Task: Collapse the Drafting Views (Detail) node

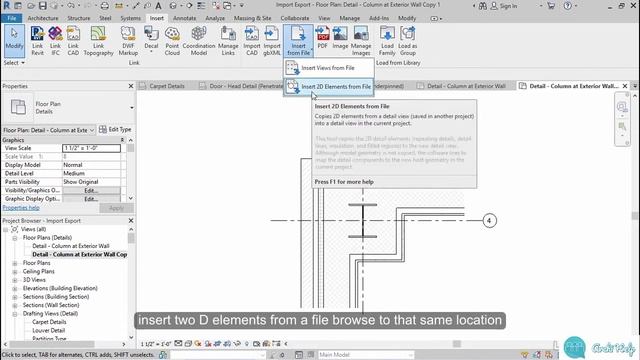Action: click(x=15, y=314)
